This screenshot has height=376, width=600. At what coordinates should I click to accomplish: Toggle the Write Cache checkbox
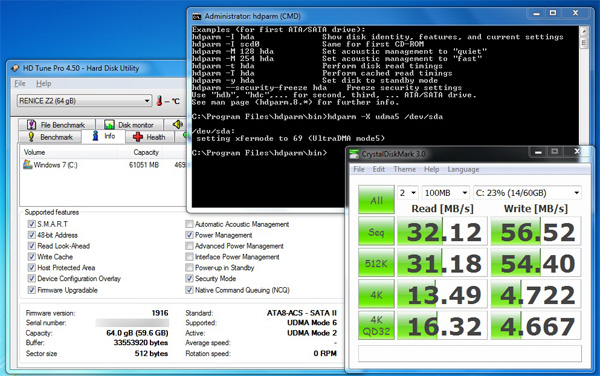click(32, 257)
